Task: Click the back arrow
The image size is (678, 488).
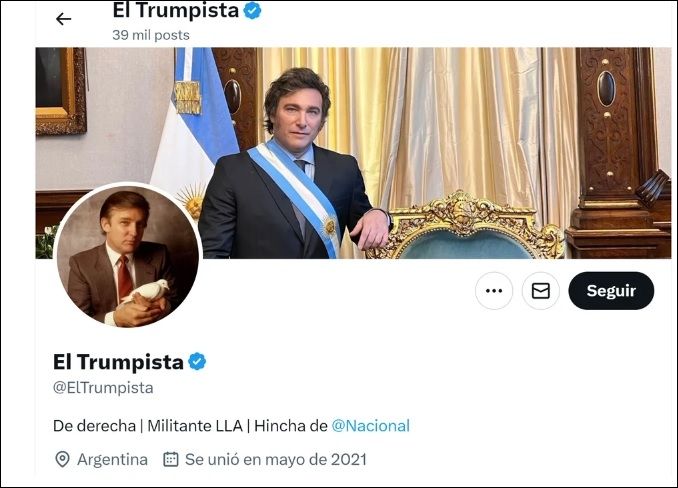Action: pos(63,19)
